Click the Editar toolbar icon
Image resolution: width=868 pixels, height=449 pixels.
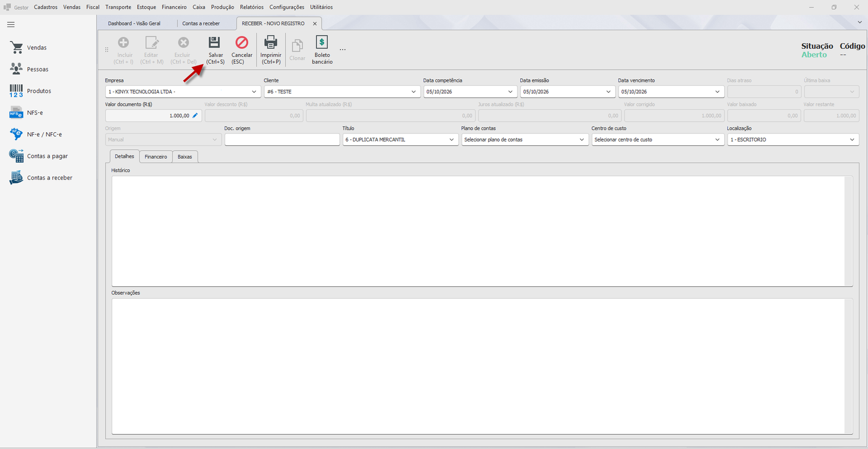tap(151, 42)
